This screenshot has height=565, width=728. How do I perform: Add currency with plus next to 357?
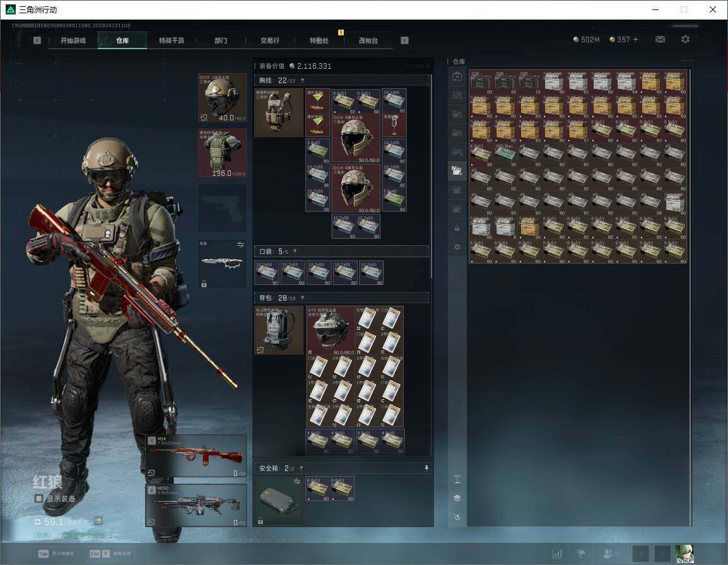636,40
